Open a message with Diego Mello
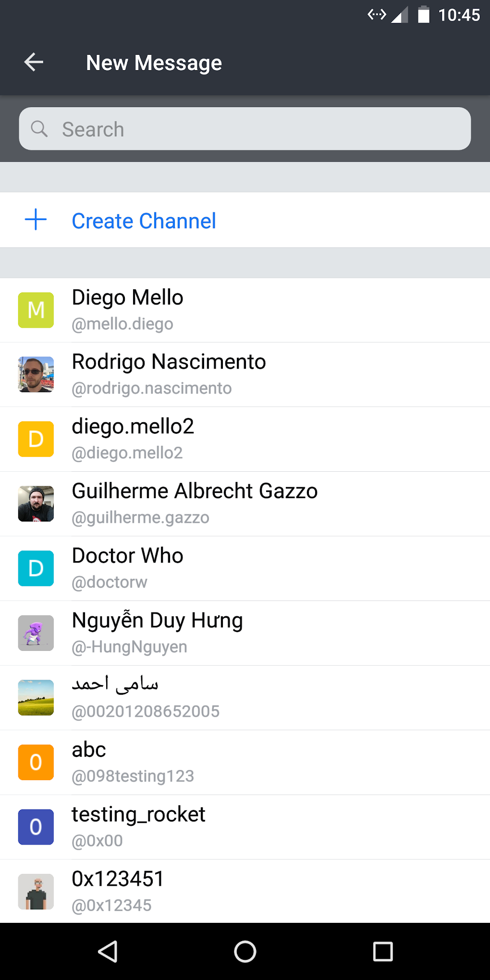 128,298
